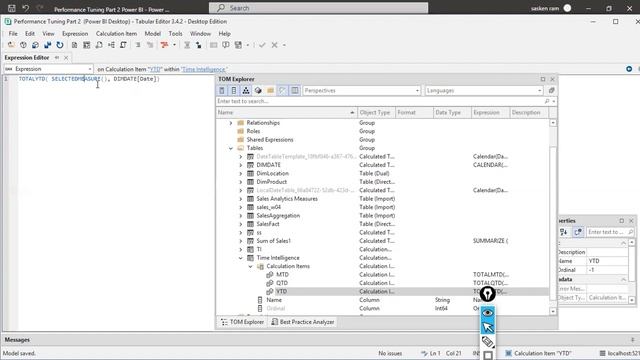Click the Calculation Items folder icon
Screen dimensions: 640x360
click(x=260, y=266)
